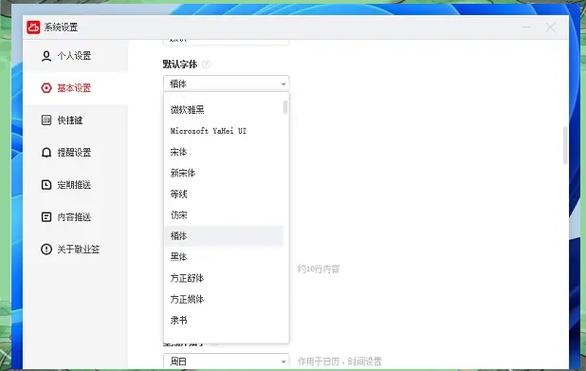Click the font list scrollbar thumb
The width and height of the screenshot is (586, 371).
(x=285, y=107)
